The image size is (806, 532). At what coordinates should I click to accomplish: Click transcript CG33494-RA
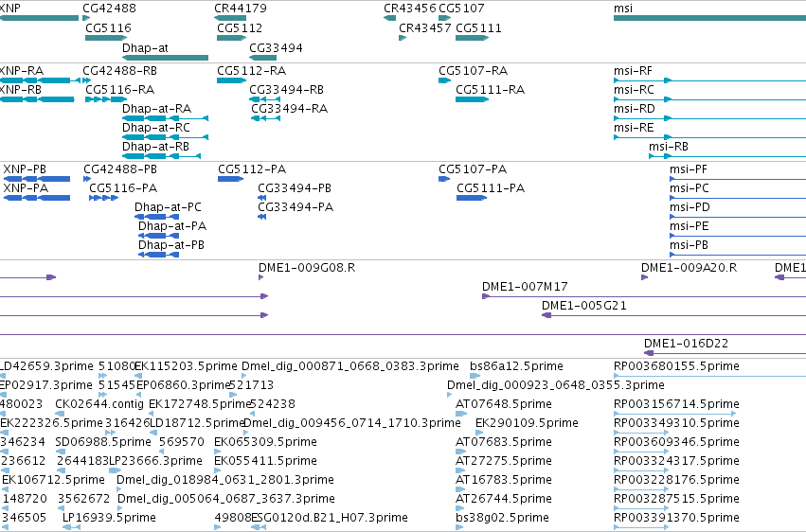point(290,108)
